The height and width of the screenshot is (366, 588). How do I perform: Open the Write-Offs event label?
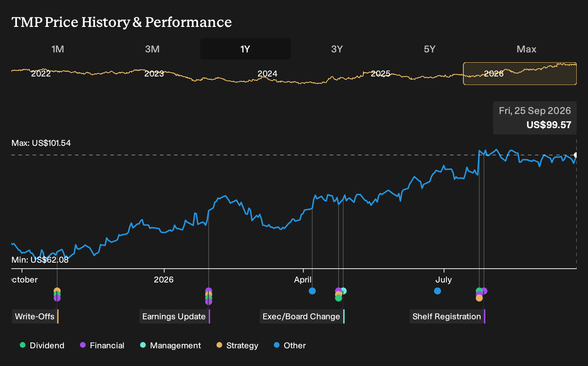(35, 316)
